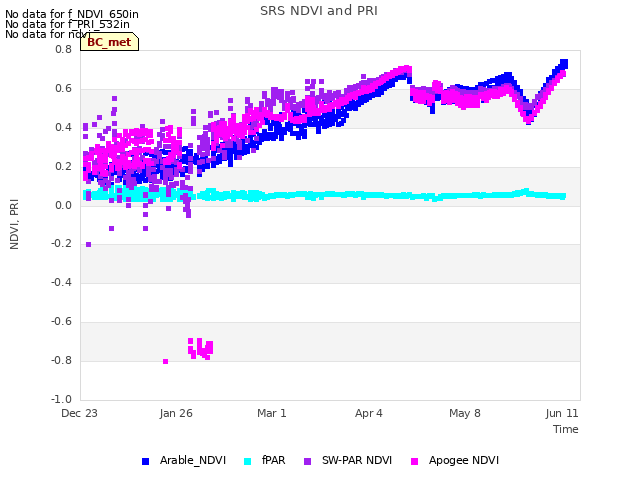Click the 0.4 y-axis tick label

coord(63,127)
